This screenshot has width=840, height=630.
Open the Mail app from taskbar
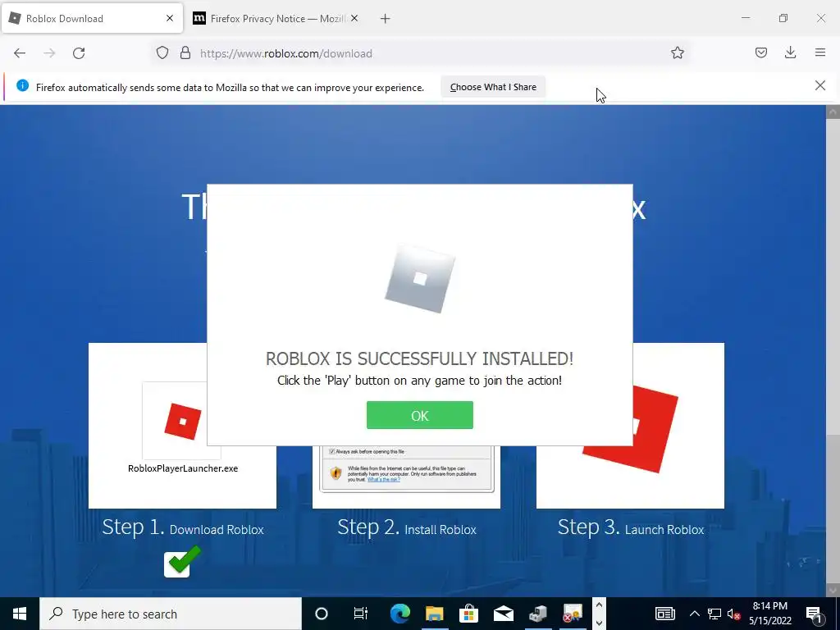tap(504, 614)
